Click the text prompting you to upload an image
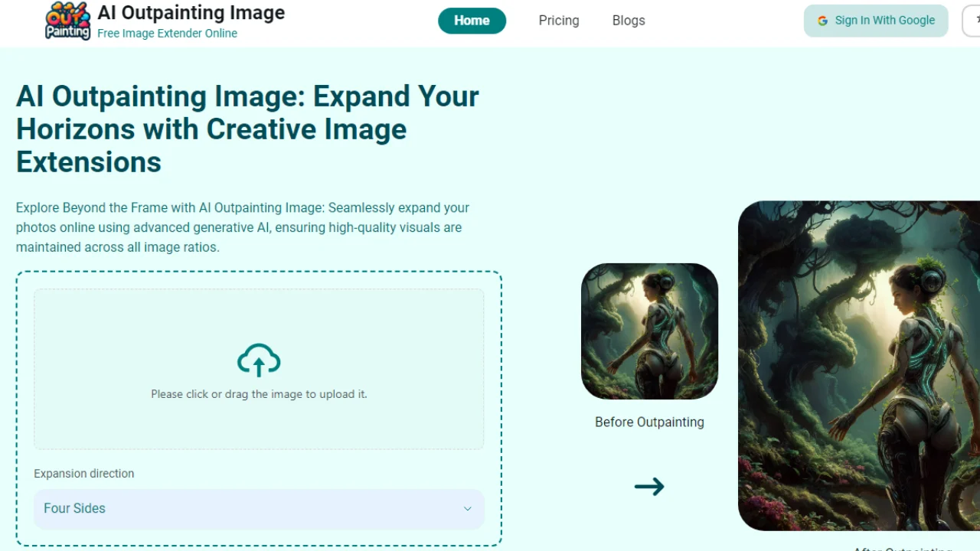This screenshot has height=551, width=980. [x=259, y=393]
